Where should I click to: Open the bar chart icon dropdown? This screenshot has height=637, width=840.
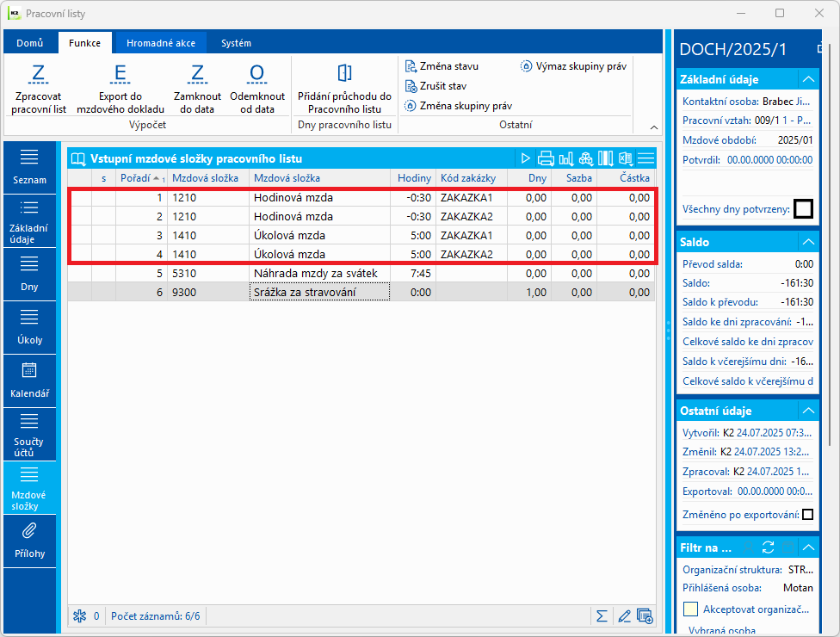coord(565,158)
